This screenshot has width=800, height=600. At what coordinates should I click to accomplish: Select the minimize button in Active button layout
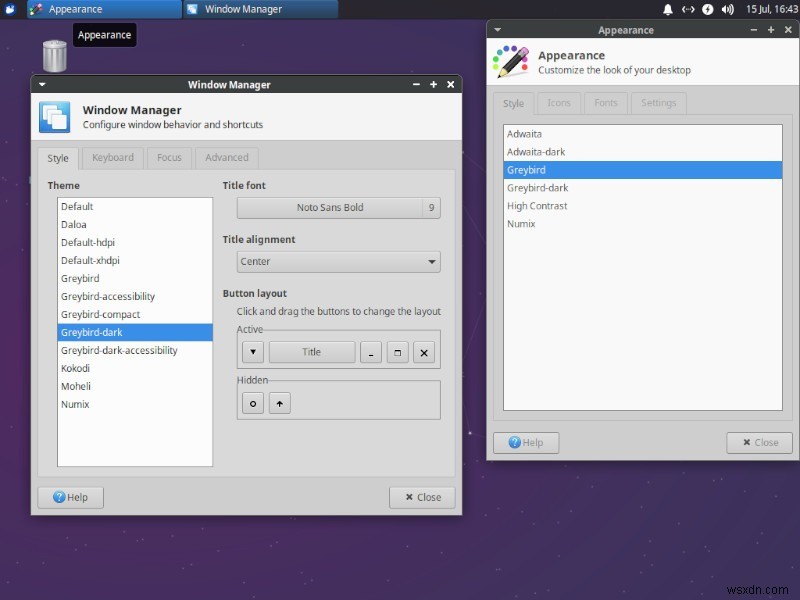coord(370,351)
